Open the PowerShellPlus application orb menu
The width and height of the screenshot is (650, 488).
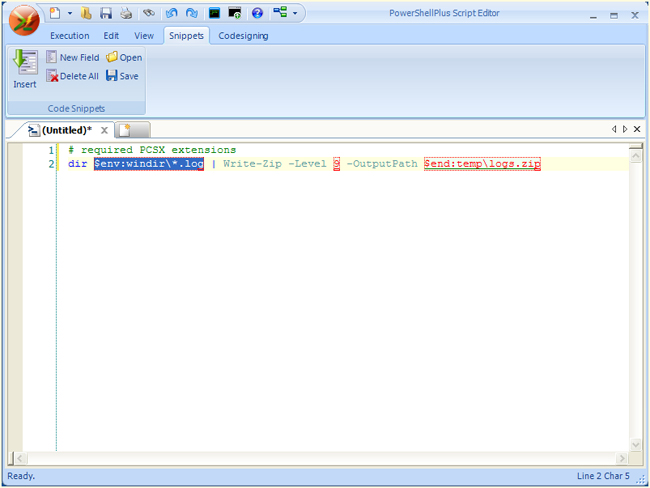(24, 20)
